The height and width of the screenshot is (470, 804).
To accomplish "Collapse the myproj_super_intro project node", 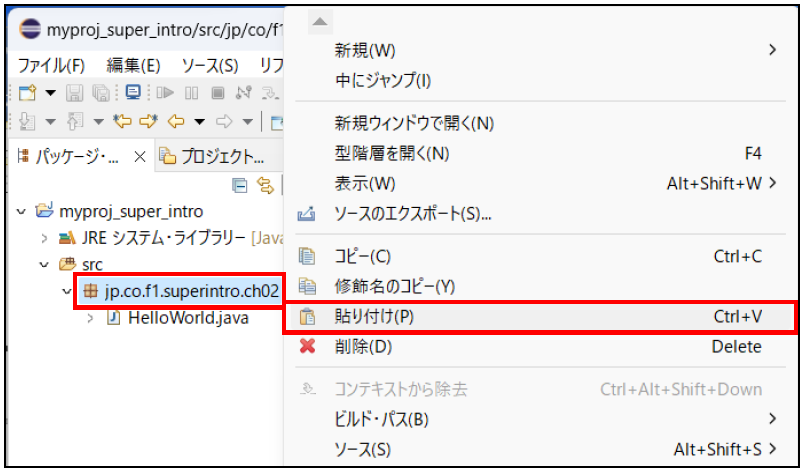I will [22, 212].
